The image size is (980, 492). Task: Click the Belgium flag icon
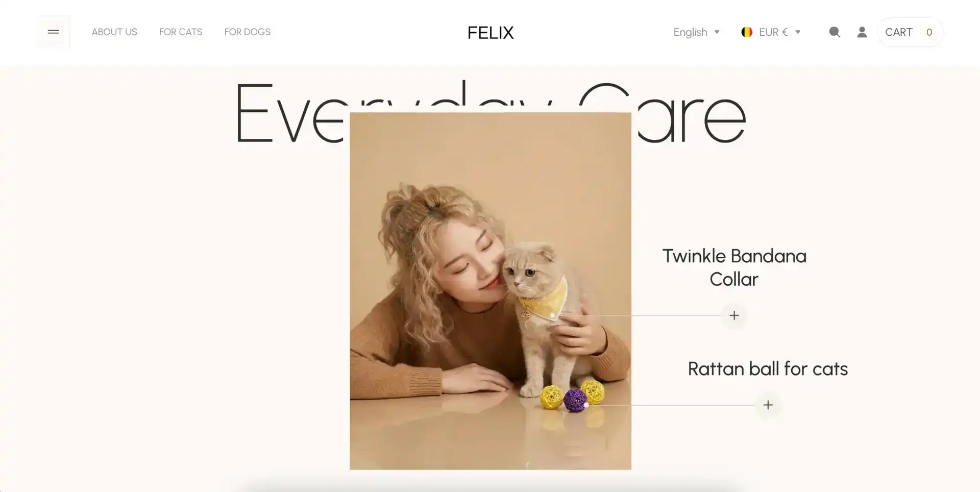click(x=747, y=32)
